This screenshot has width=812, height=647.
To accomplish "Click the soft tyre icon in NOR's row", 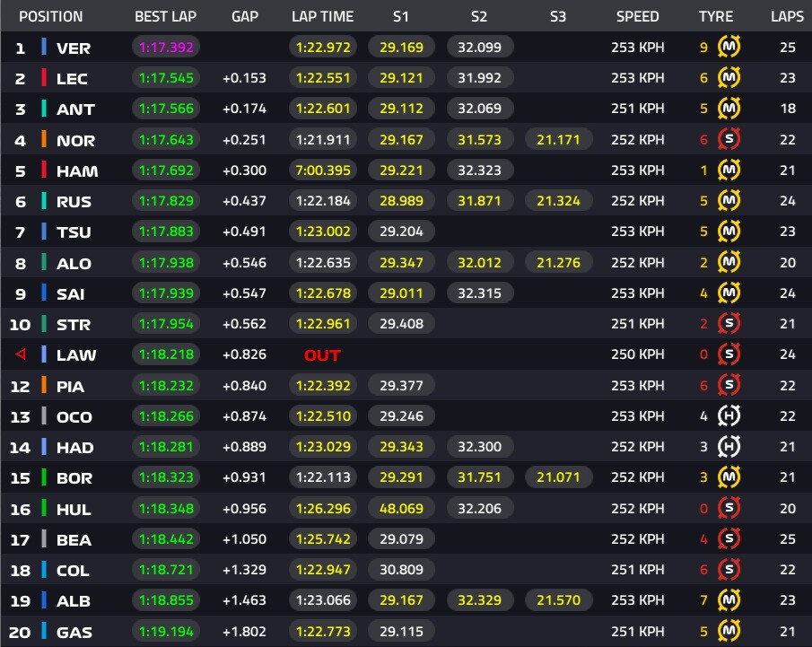I will point(729,139).
